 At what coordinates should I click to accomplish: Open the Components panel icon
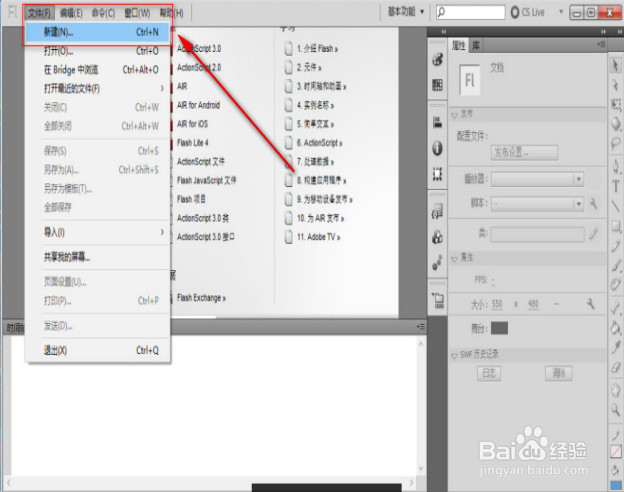pos(437,237)
